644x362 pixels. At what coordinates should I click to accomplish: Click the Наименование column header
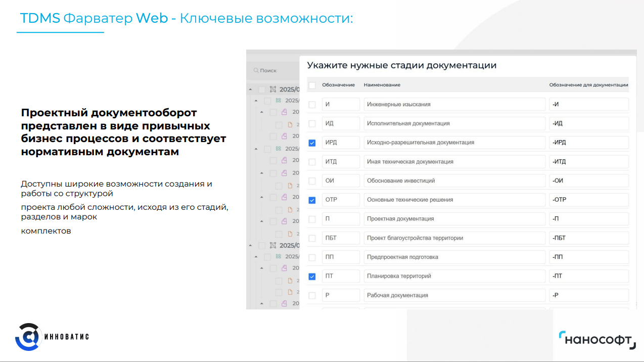pos(382,85)
